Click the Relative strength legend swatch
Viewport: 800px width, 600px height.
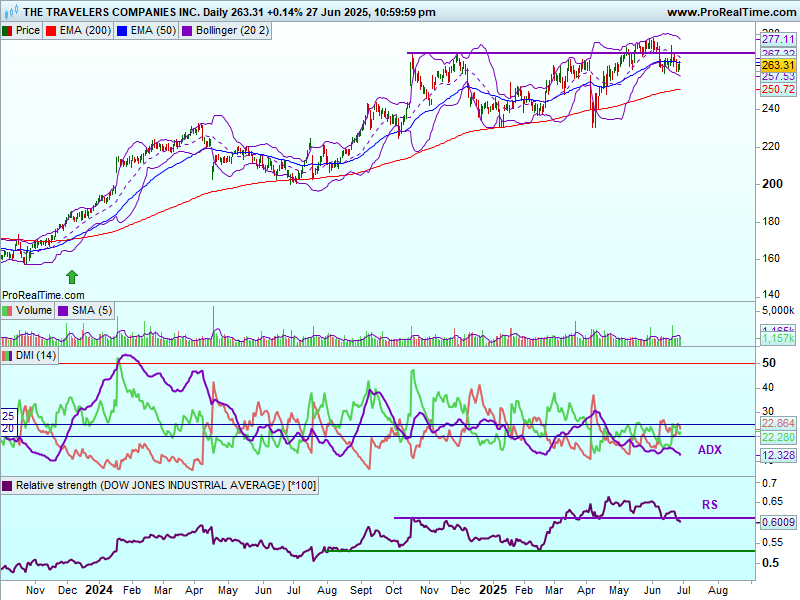coord(8,485)
